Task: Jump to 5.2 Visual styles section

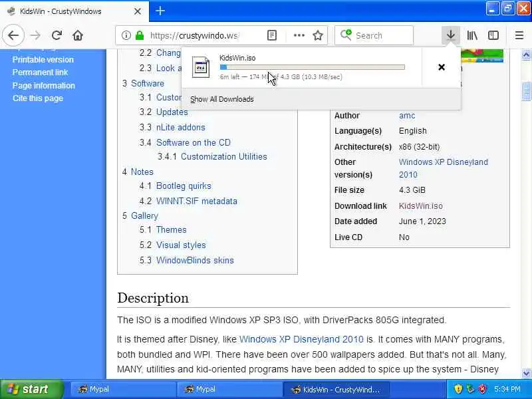Action: click(x=173, y=245)
